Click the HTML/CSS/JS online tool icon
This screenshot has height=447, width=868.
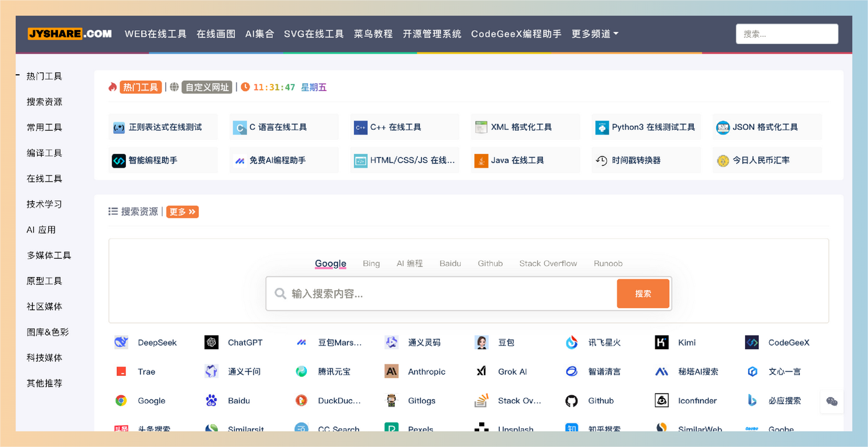point(360,161)
